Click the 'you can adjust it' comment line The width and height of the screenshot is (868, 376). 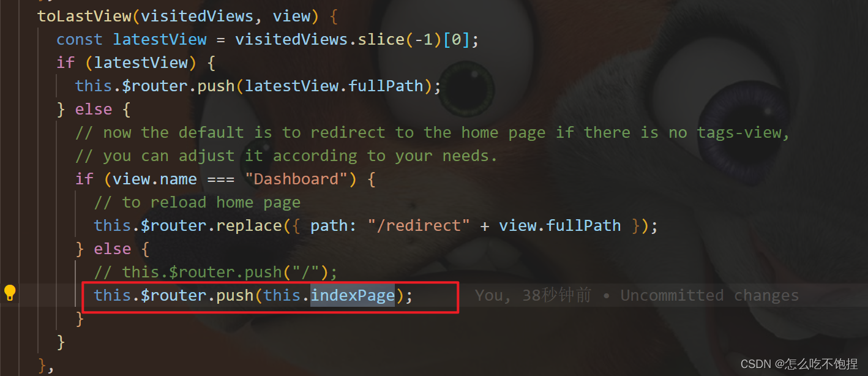pos(286,156)
